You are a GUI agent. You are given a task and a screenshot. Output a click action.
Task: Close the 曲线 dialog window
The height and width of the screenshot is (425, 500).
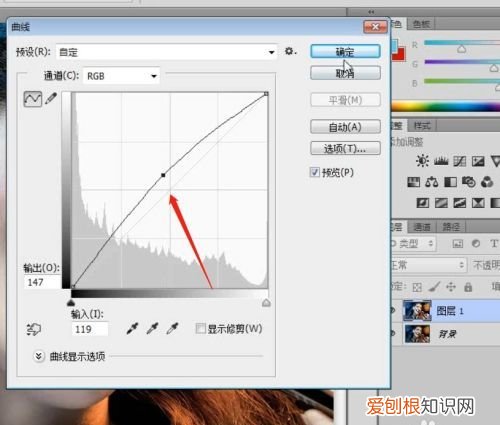375,27
